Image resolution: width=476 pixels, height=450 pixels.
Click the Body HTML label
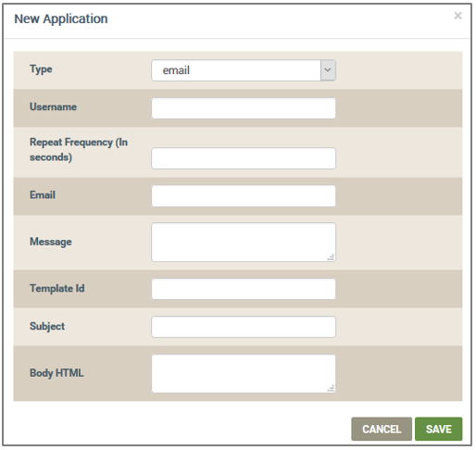coord(56,373)
